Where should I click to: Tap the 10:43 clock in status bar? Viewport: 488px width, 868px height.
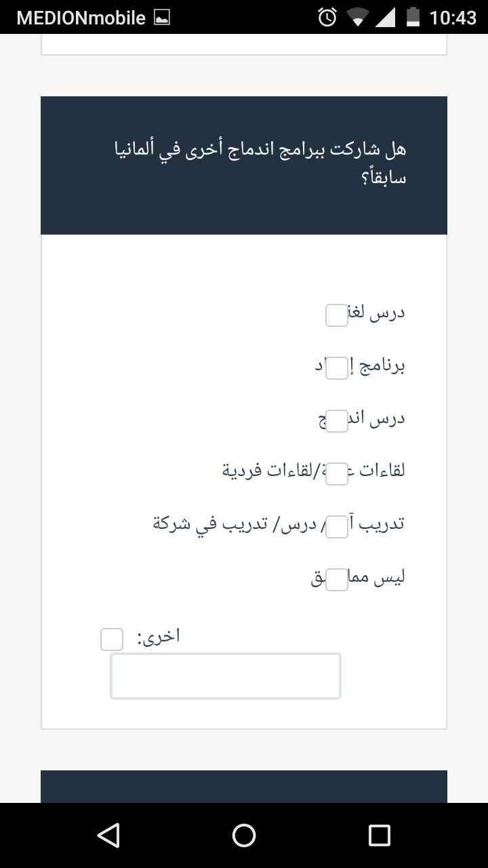pyautogui.click(x=453, y=18)
